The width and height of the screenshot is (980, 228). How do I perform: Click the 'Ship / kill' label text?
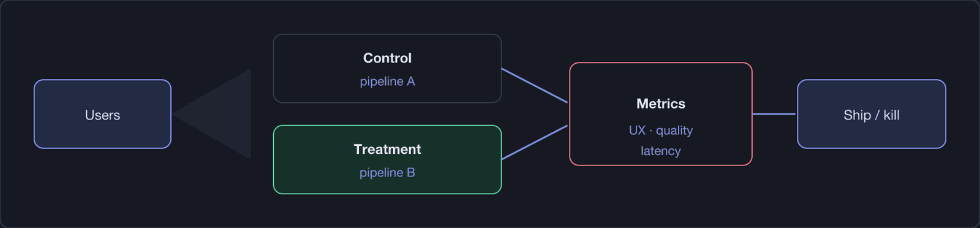click(x=872, y=115)
